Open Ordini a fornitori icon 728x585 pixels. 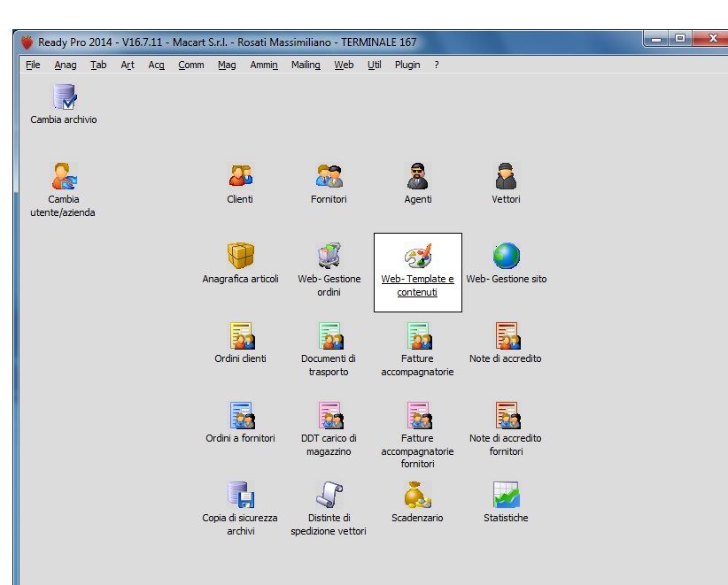242,415
